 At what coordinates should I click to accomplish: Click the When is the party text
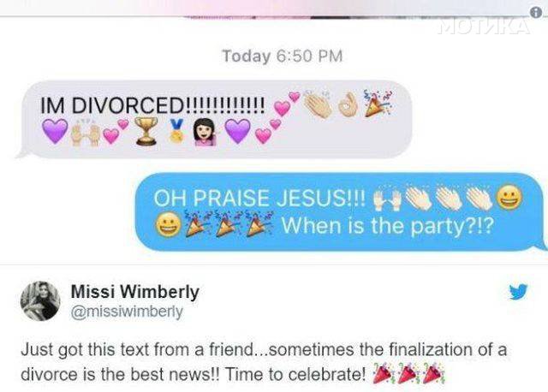click(388, 227)
